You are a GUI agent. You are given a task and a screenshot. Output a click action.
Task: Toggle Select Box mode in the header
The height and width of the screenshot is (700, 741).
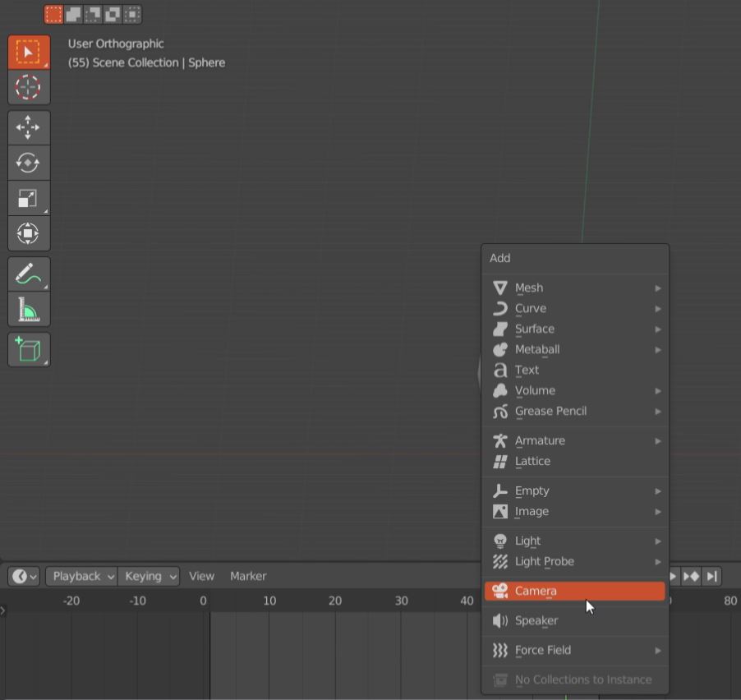[x=56, y=14]
